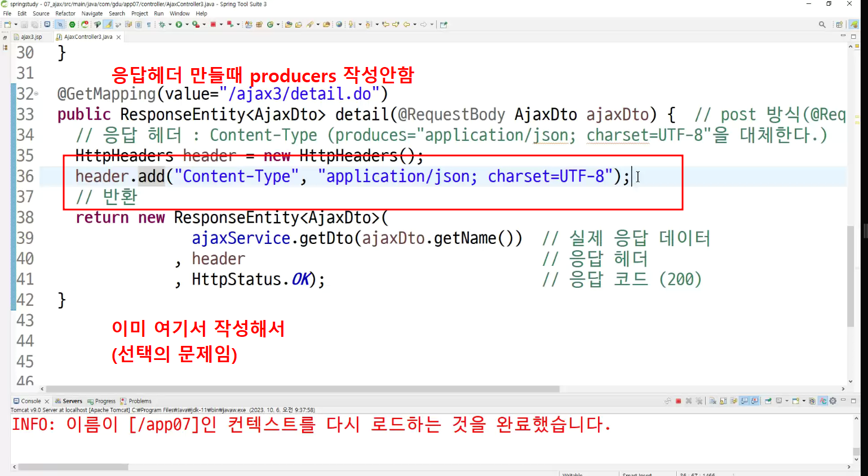This screenshot has height=476, width=868.
Task: Click the globe web browser icon
Action: click(x=339, y=25)
